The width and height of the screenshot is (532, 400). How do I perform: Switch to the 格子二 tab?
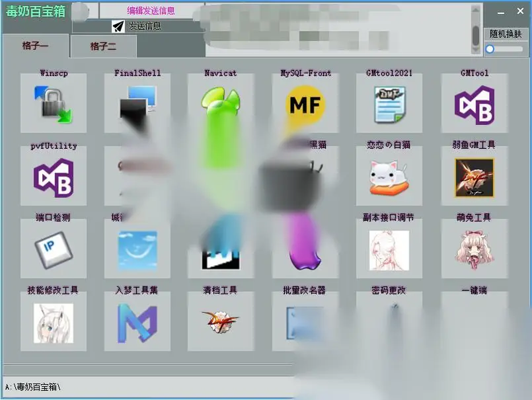coord(104,46)
